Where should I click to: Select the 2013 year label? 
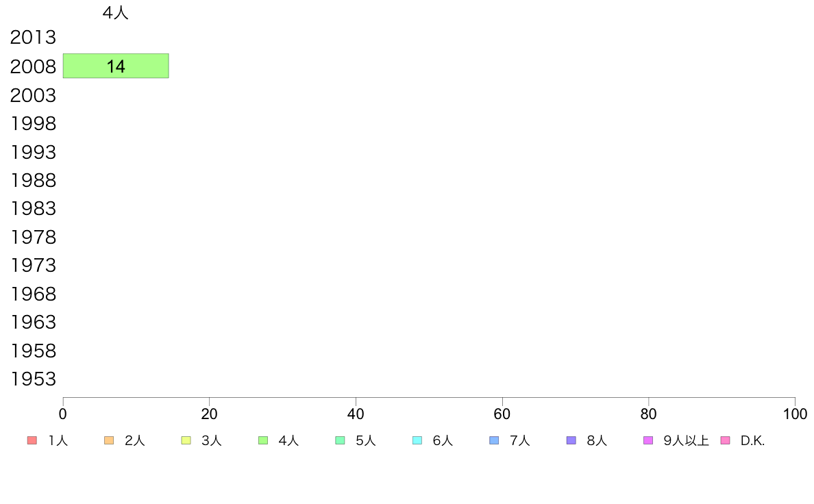pyautogui.click(x=33, y=38)
